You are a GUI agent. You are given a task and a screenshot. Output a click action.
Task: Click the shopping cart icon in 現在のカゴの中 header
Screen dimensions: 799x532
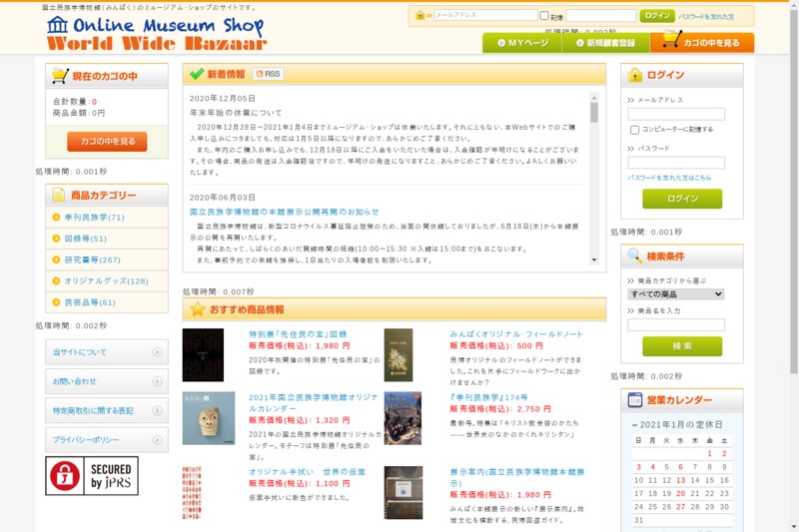(60, 76)
